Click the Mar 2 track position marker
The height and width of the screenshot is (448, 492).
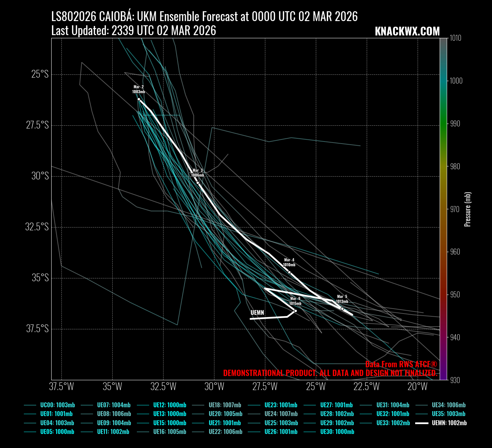point(139,99)
